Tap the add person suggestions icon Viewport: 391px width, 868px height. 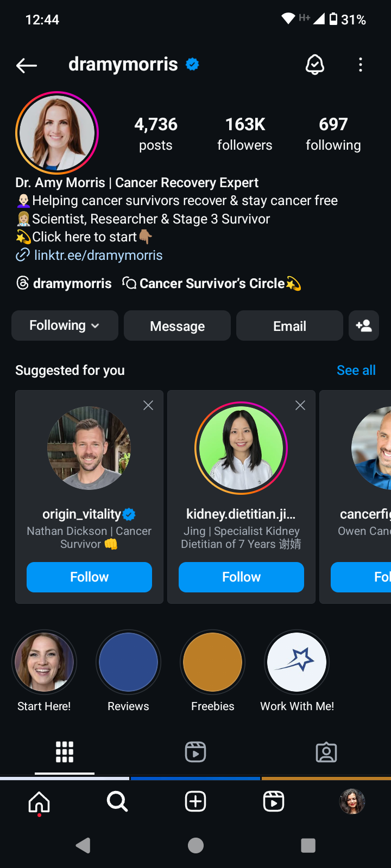363,325
